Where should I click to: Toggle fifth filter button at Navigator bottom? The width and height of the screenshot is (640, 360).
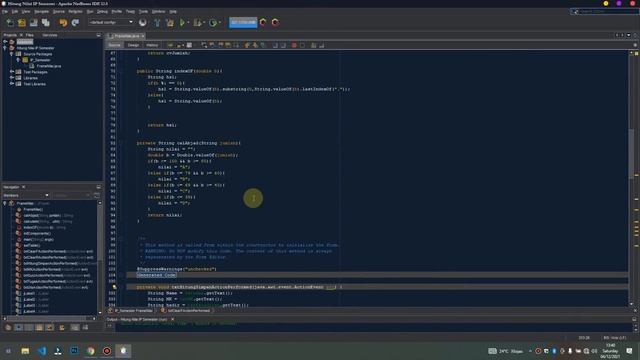(x=50, y=327)
